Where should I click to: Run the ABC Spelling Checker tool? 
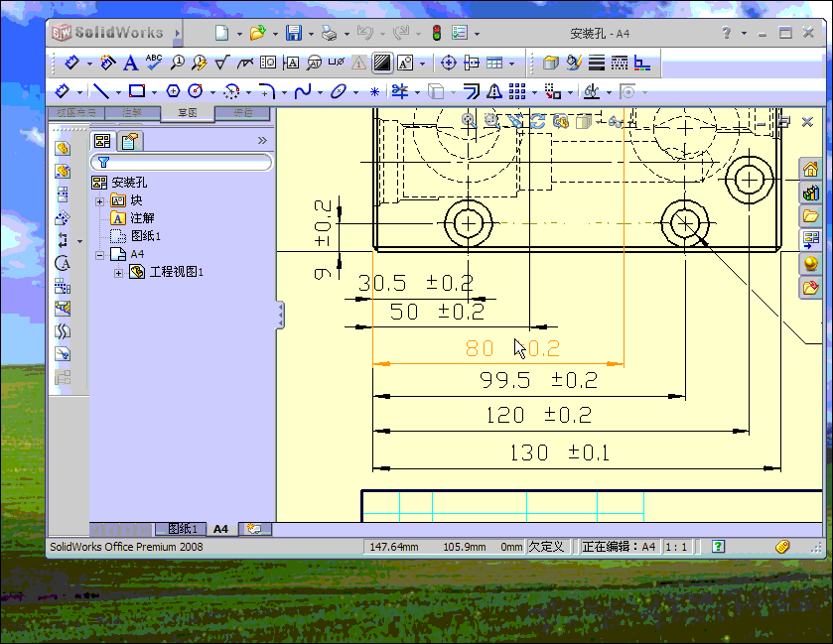pos(154,63)
